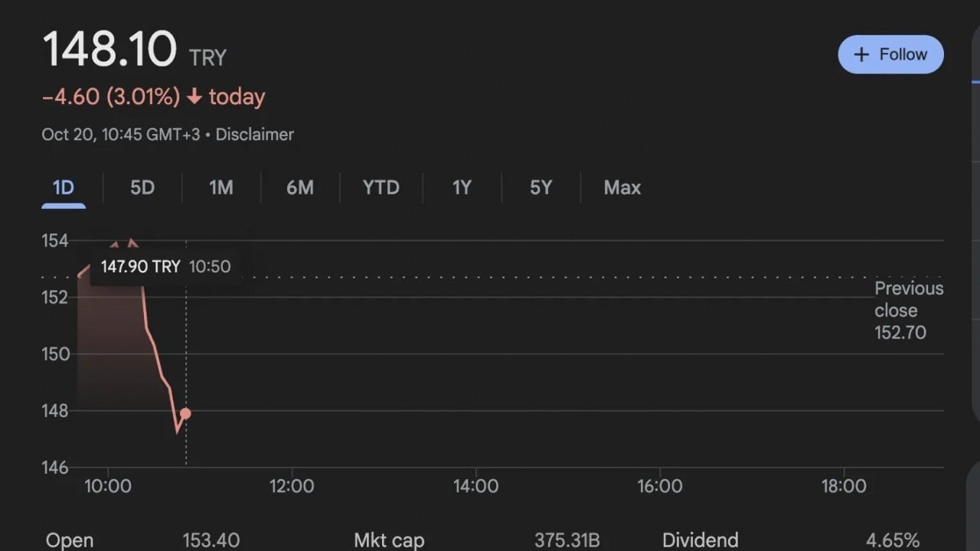The width and height of the screenshot is (980, 551).
Task: Switch to the 1M range tab
Action: pos(221,187)
